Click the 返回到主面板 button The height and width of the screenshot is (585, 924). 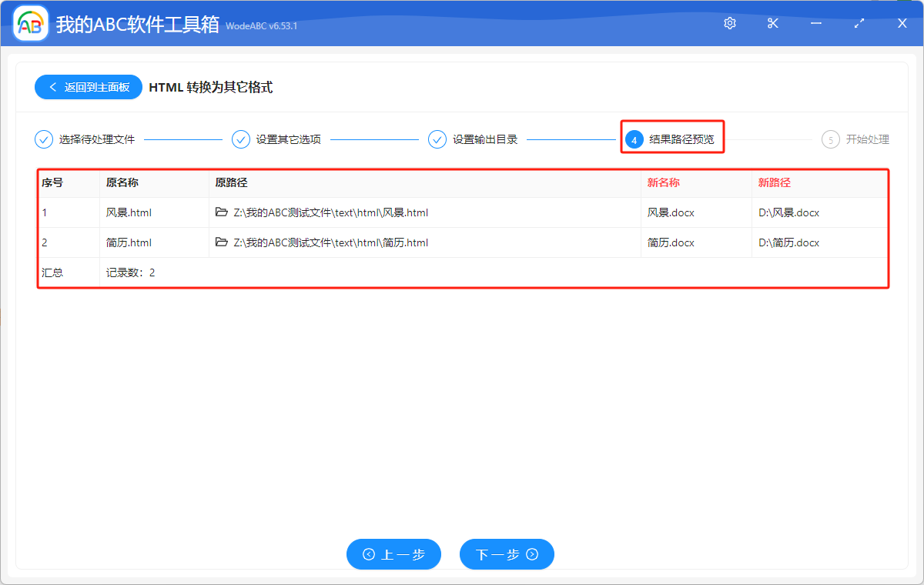pyautogui.click(x=88, y=86)
